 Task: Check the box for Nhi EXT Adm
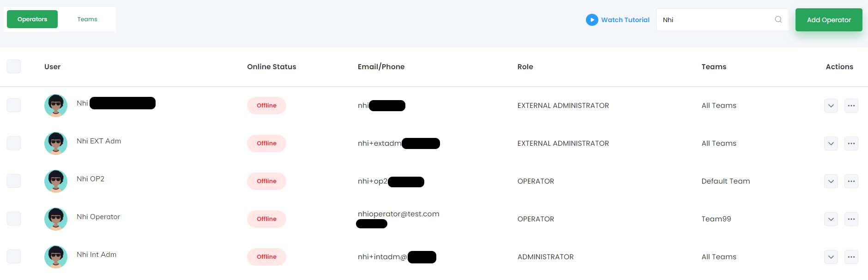[14, 143]
